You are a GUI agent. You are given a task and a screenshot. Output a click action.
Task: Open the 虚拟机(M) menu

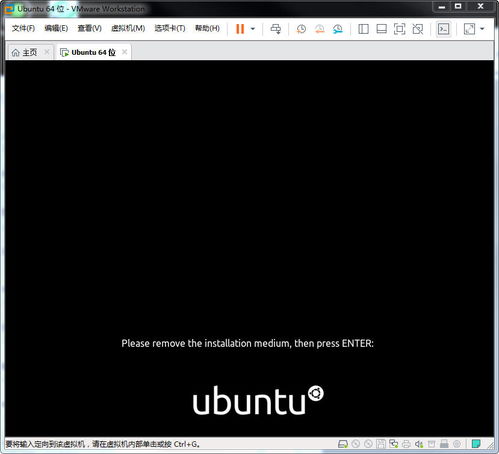pos(128,28)
